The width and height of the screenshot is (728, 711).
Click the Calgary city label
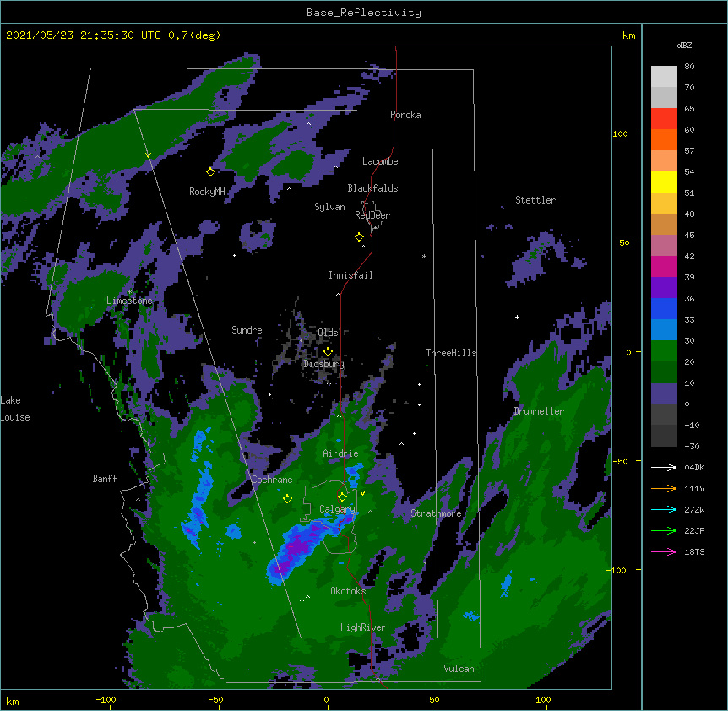(337, 509)
